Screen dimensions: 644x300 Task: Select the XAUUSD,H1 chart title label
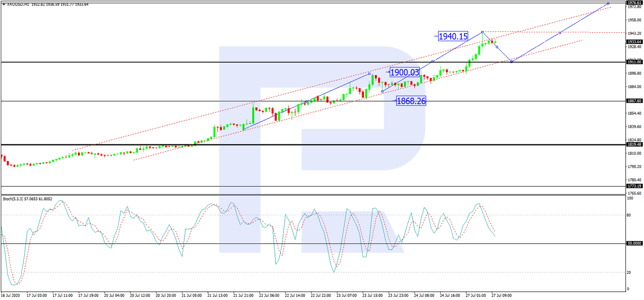coord(16,4)
